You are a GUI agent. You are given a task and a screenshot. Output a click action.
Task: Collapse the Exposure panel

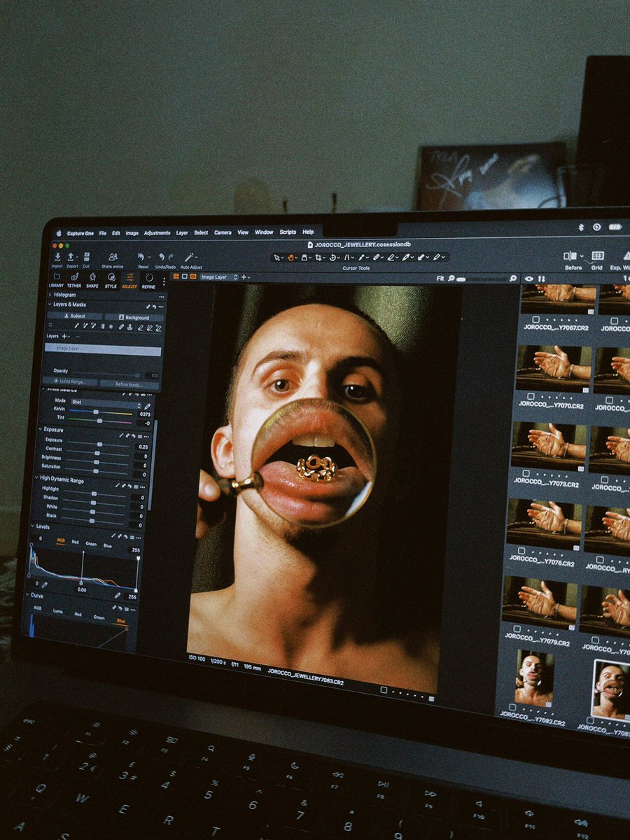point(41,429)
